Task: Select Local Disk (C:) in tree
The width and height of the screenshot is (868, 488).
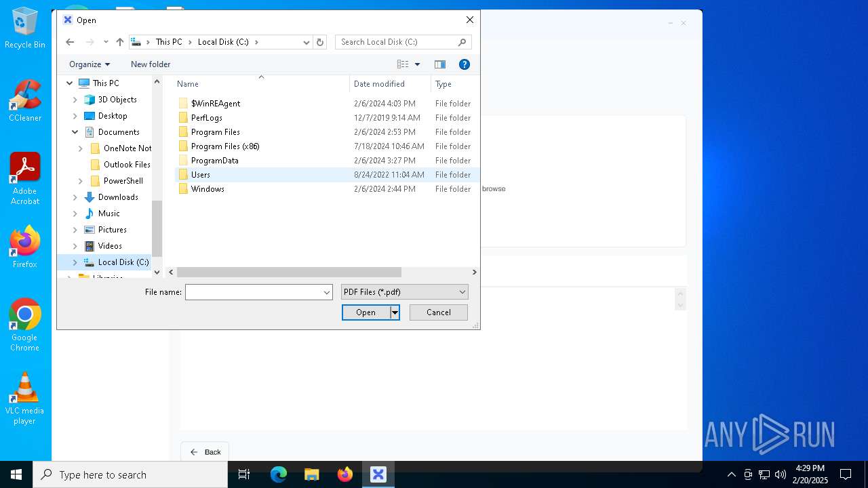Action: click(x=116, y=262)
